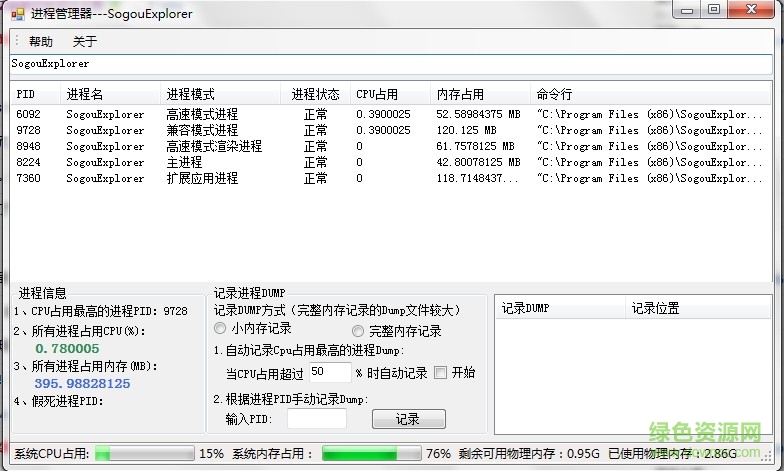The width and height of the screenshot is (784, 471).
Task: Close the process manager window
Action: (x=750, y=10)
